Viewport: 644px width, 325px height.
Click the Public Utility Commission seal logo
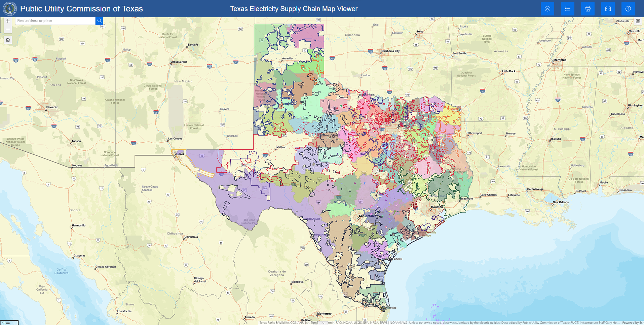pyautogui.click(x=9, y=8)
